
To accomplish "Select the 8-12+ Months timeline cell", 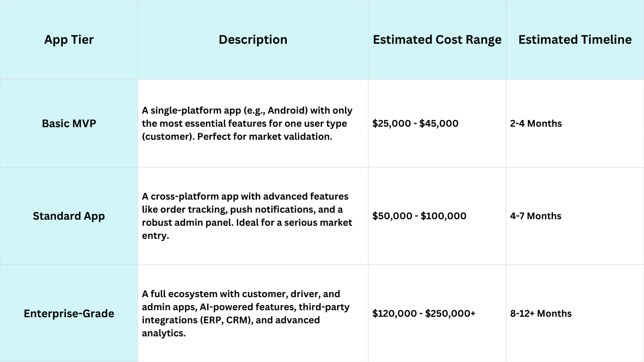I will pyautogui.click(x=541, y=314).
